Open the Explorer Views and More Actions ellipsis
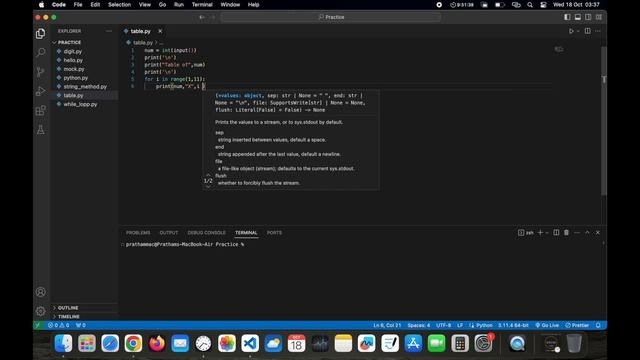The width and height of the screenshot is (640, 360). [109, 31]
